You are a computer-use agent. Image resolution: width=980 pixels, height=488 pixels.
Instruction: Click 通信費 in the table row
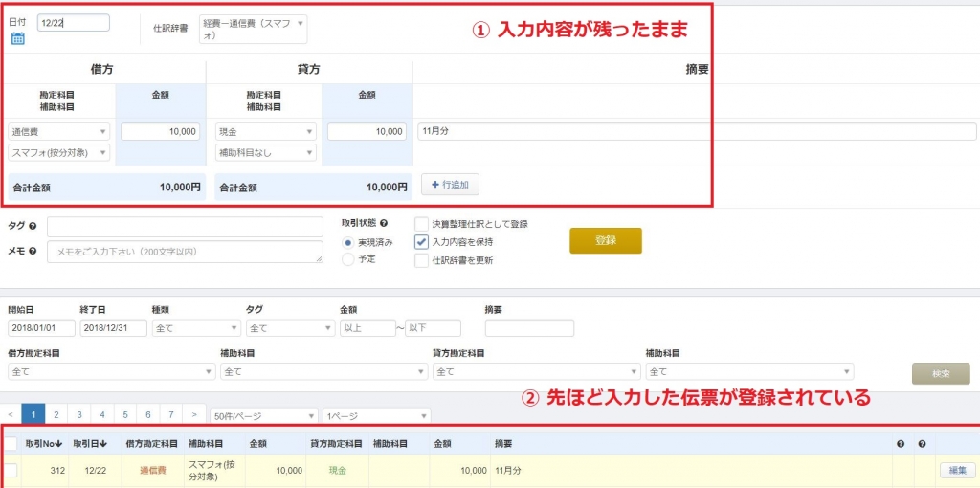pos(153,471)
